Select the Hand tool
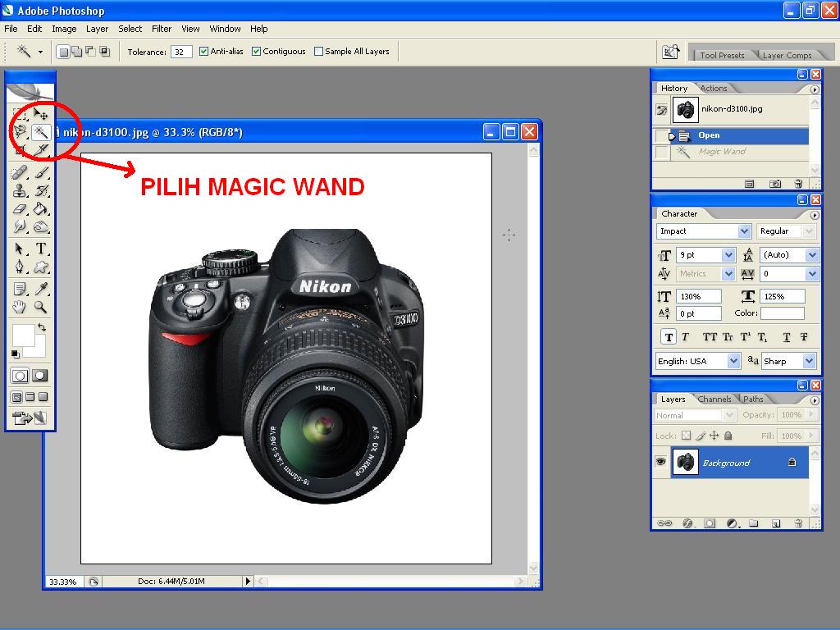The width and height of the screenshot is (840, 630). point(20,307)
